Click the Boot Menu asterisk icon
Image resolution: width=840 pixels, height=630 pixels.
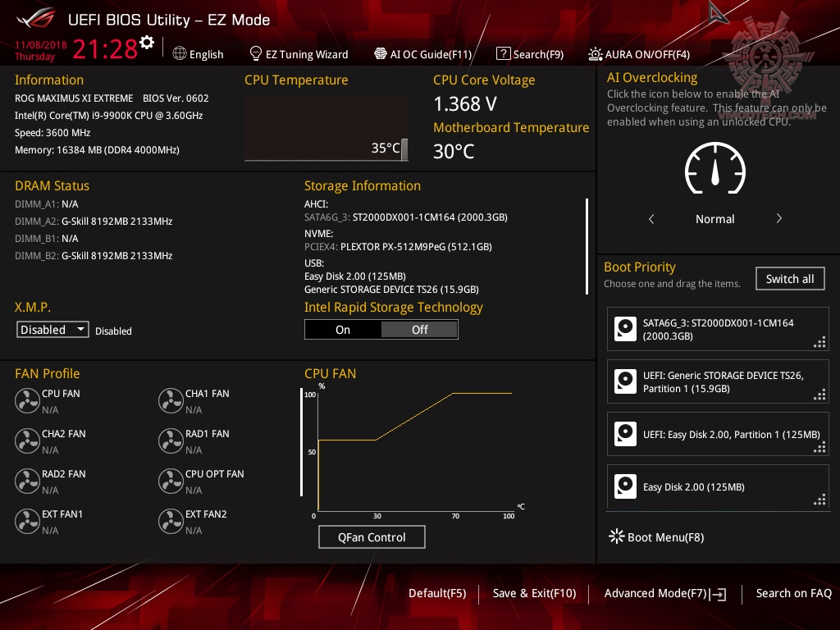(x=617, y=536)
